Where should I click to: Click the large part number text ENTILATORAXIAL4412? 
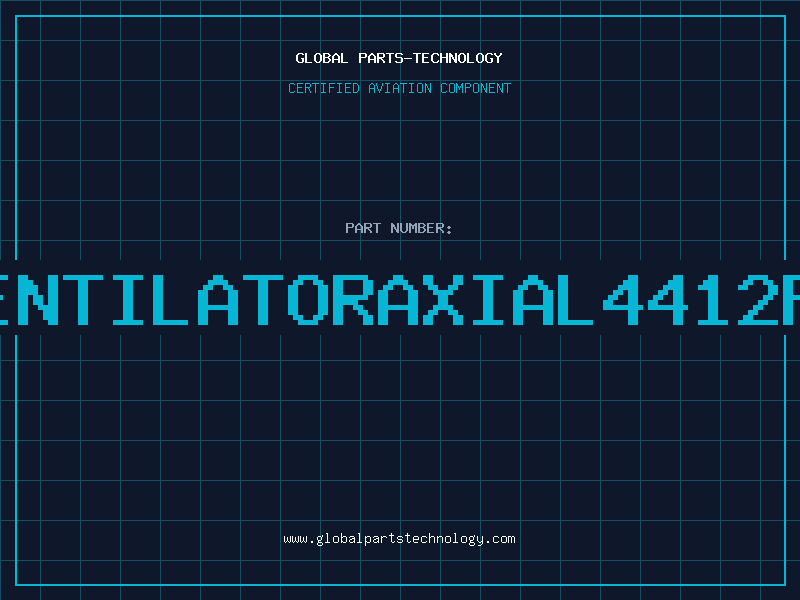[x=400, y=299]
